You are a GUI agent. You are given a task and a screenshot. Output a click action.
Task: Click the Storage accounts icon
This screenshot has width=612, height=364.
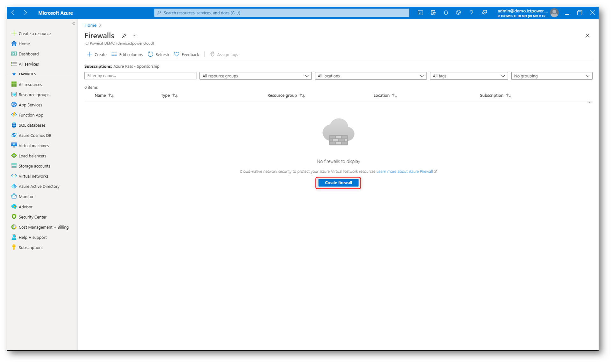14,166
